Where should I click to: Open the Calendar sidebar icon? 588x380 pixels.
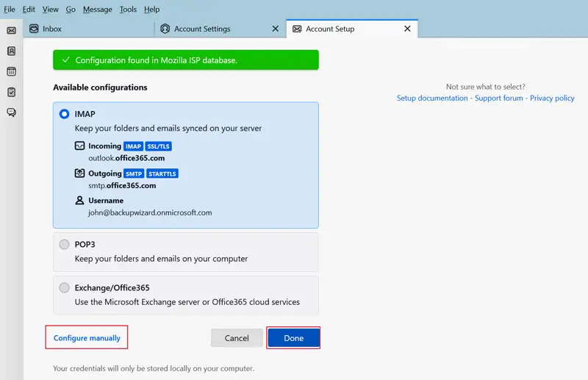pos(11,71)
